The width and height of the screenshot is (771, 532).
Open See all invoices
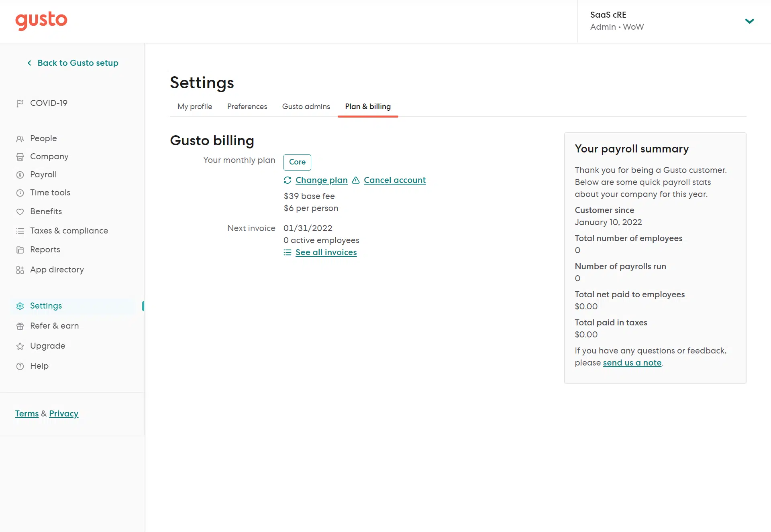coord(326,253)
